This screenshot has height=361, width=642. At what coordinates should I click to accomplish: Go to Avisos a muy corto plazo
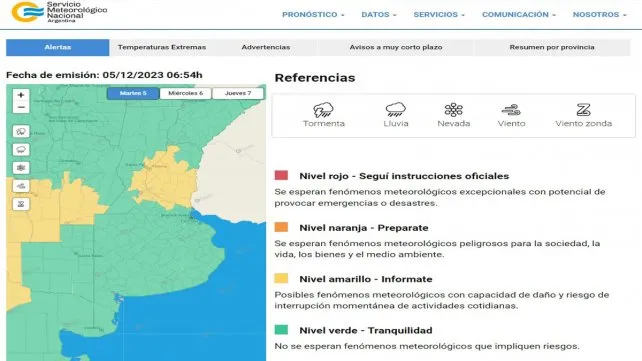point(396,47)
